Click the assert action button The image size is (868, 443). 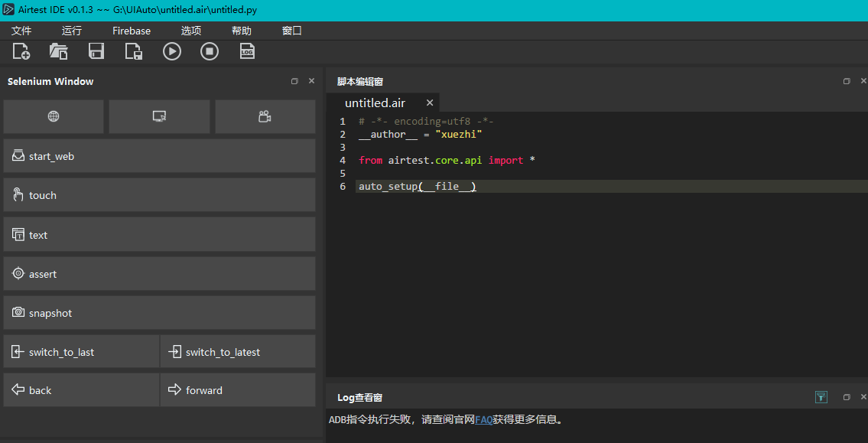click(159, 274)
